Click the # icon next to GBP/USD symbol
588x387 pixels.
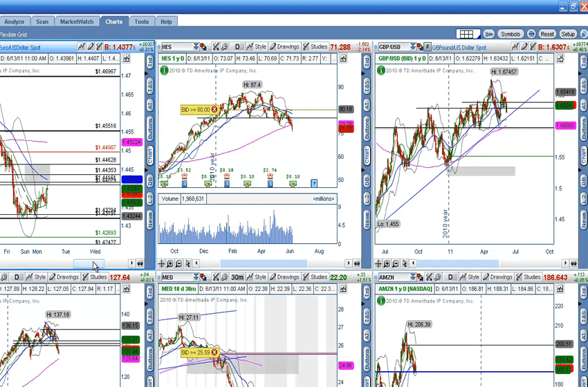pos(427,47)
